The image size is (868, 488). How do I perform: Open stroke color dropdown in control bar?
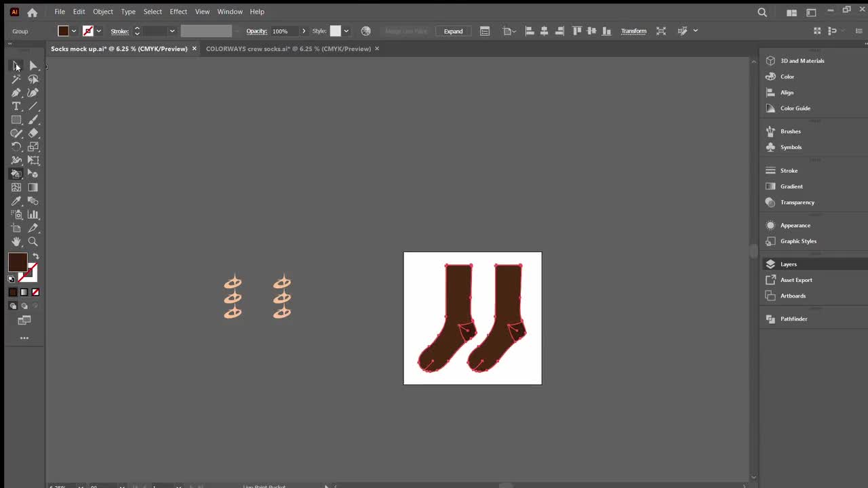point(98,31)
